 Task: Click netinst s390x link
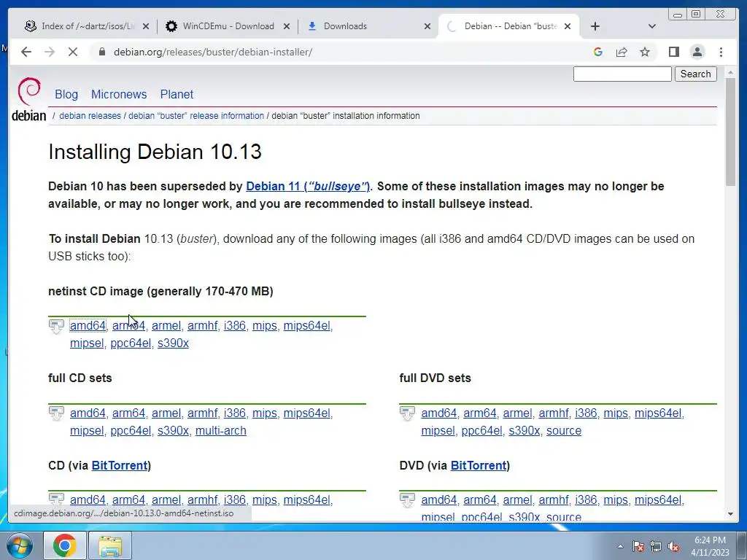point(173,343)
